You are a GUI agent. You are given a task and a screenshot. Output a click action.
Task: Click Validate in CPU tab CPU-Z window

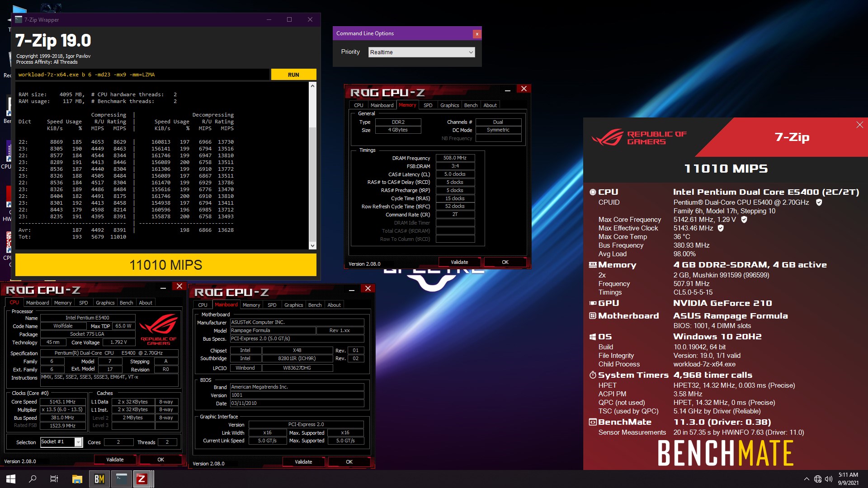[115, 460]
